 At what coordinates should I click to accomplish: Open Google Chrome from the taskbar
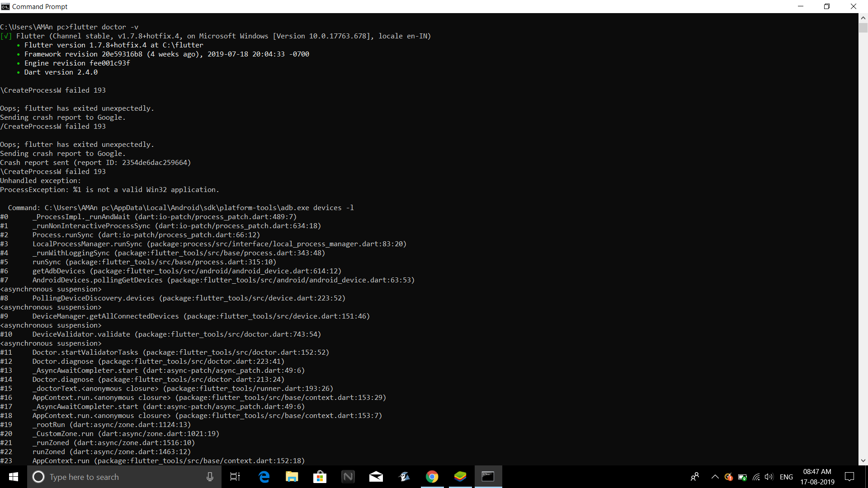432,477
